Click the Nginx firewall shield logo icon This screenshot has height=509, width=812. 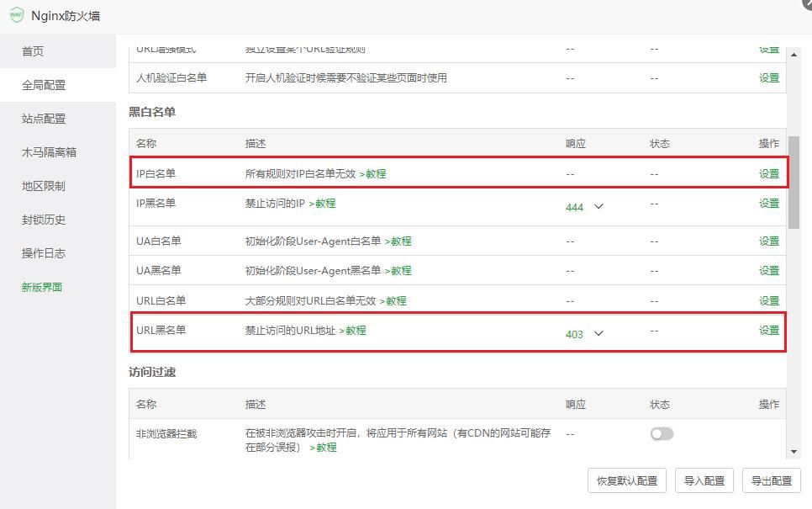pyautogui.click(x=17, y=15)
